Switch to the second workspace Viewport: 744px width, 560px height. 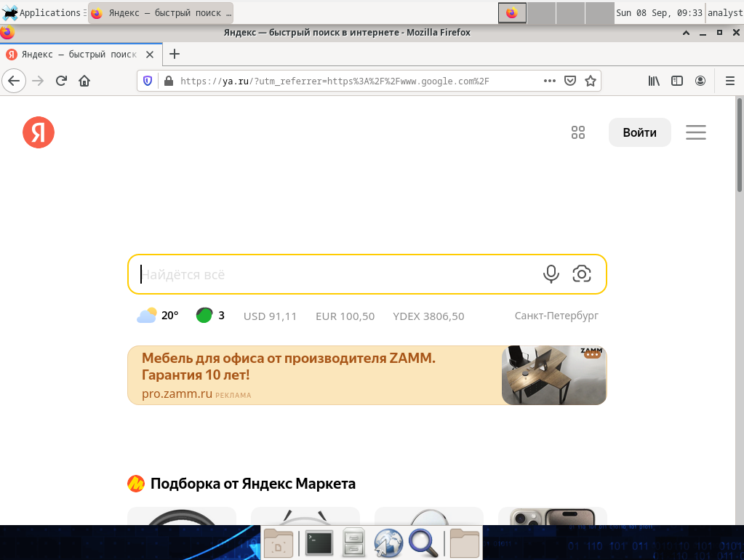tap(541, 13)
